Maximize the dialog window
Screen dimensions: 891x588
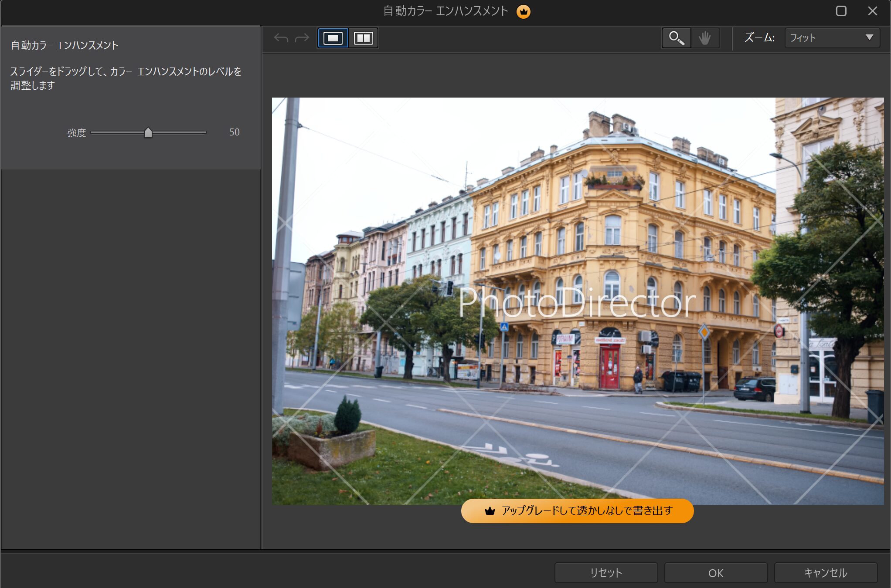841,11
